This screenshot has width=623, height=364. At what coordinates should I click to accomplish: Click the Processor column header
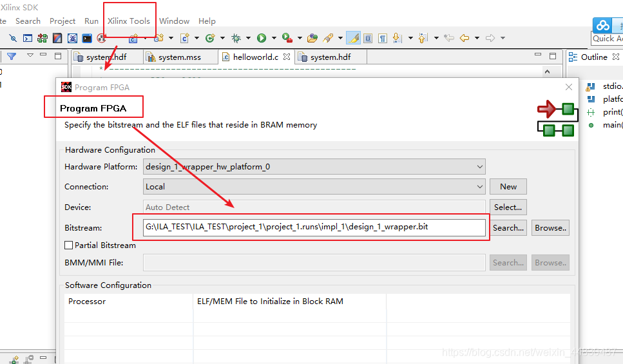click(x=128, y=302)
